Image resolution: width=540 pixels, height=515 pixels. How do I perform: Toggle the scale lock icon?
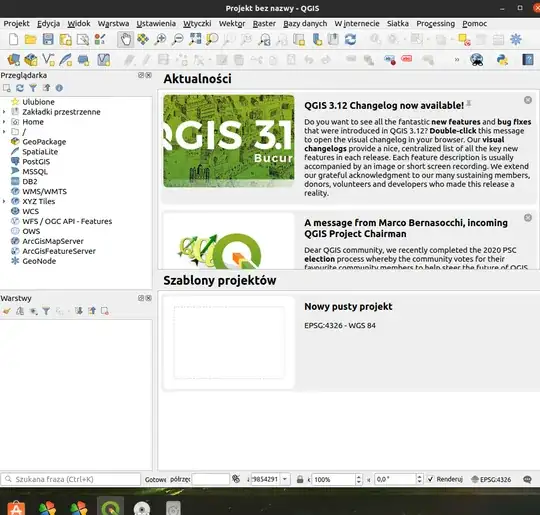[300, 480]
